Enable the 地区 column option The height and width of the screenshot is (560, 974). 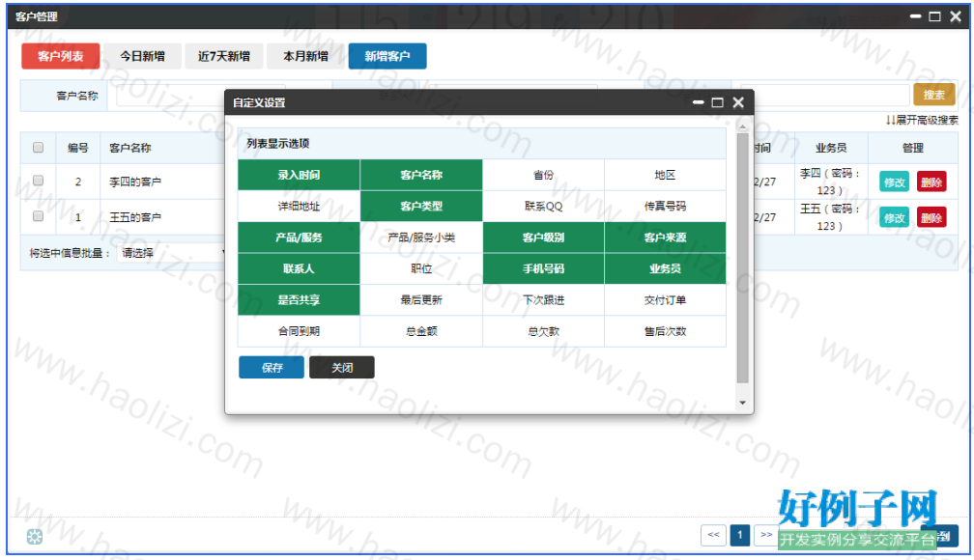pyautogui.click(x=665, y=175)
